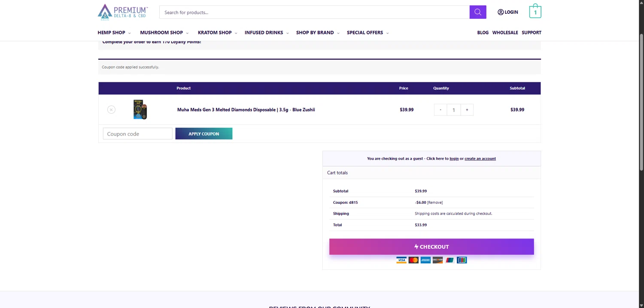Click the -$6.00 coupon discount amount
Image resolution: width=644 pixels, height=308 pixels.
point(420,202)
